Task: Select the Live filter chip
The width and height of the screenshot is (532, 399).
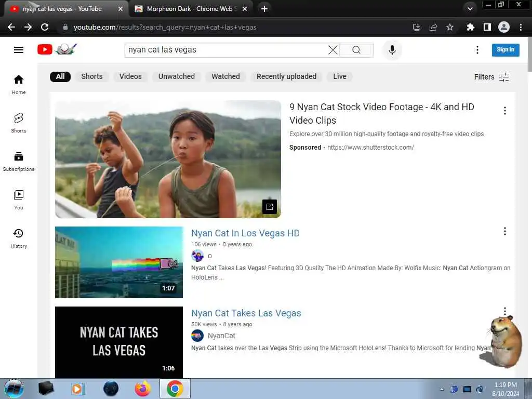Action: tap(340, 77)
